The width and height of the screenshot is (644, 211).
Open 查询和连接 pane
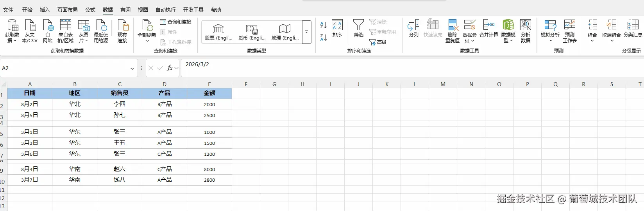pos(175,22)
